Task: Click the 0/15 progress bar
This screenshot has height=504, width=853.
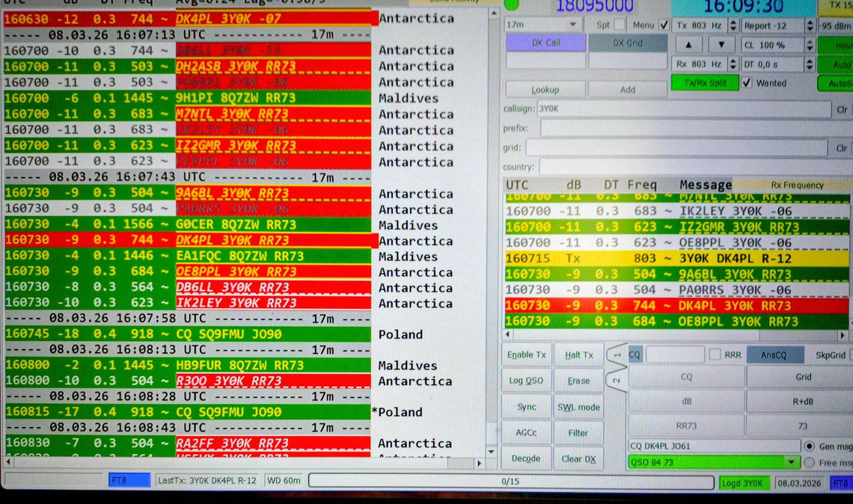Action: click(510, 481)
